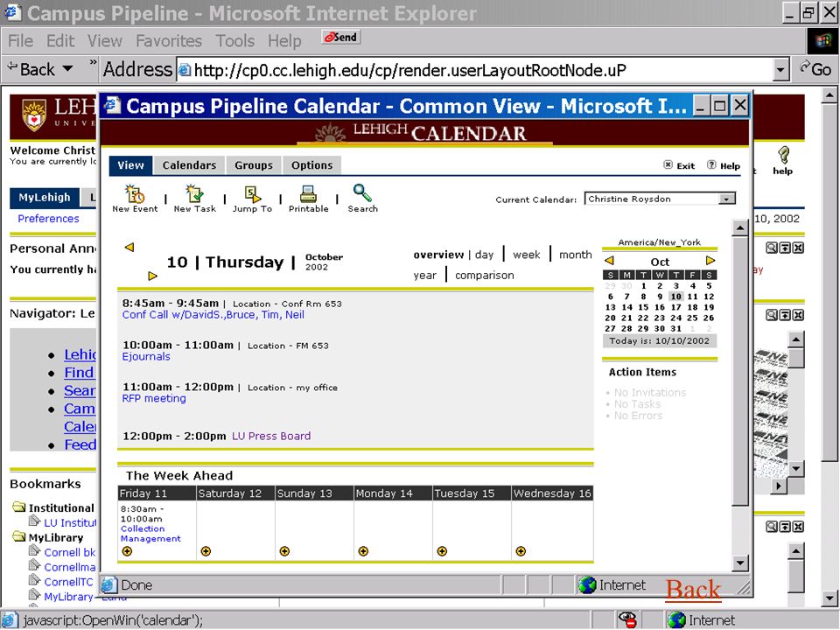Click calendar window scroll up arrow
The image size is (840, 630).
740,228
